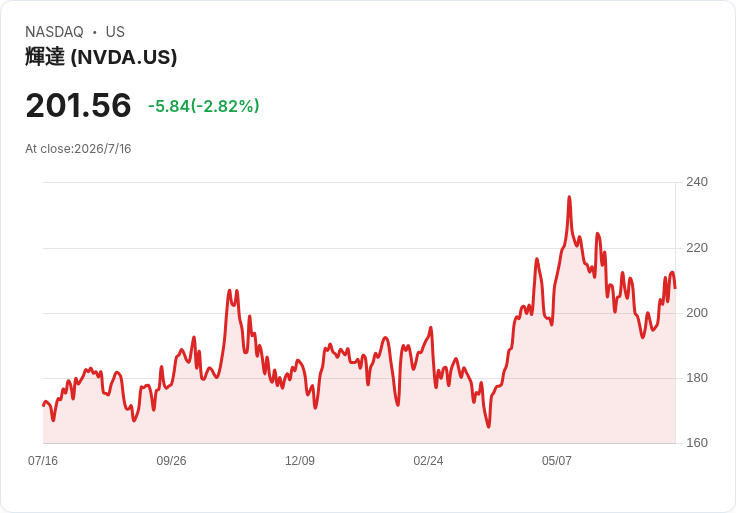This screenshot has width=736, height=513.
Task: Click the 220 y-axis price label
Action: pyautogui.click(x=697, y=248)
